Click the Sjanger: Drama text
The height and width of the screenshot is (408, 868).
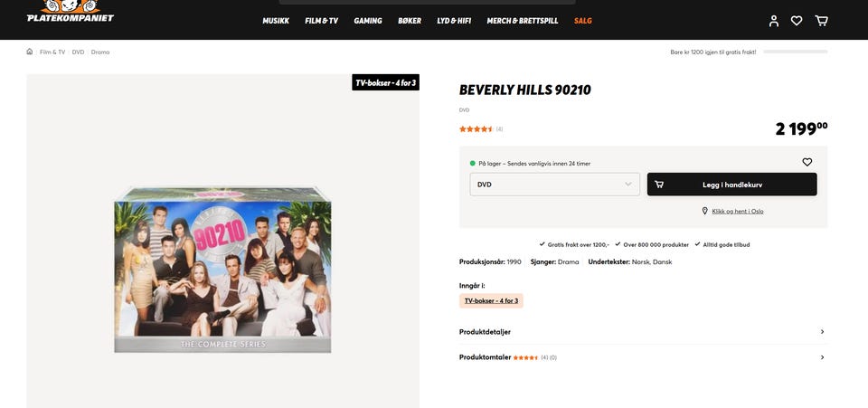[x=554, y=261]
